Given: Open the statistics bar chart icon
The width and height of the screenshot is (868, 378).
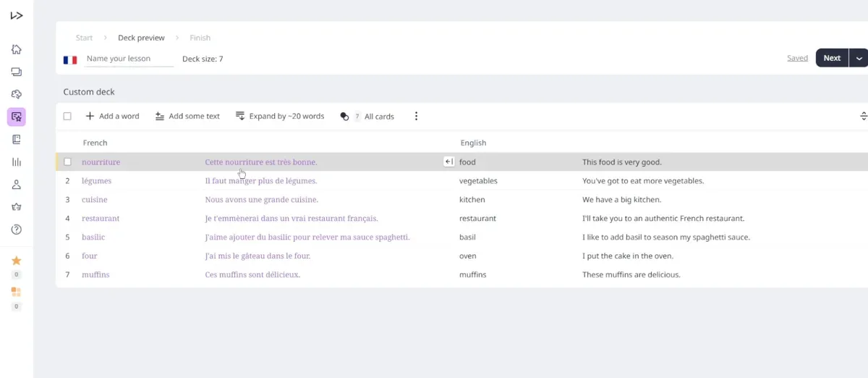Looking at the screenshot, I should (17, 162).
